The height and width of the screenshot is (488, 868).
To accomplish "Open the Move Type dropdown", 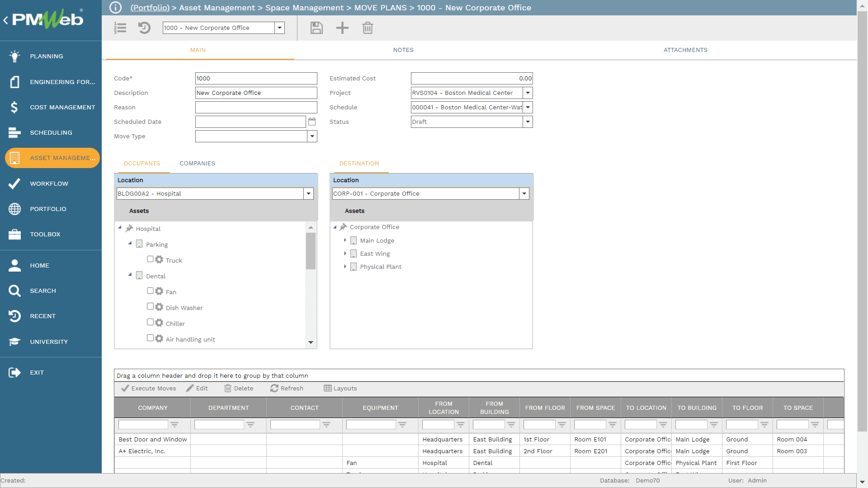I will click(312, 136).
